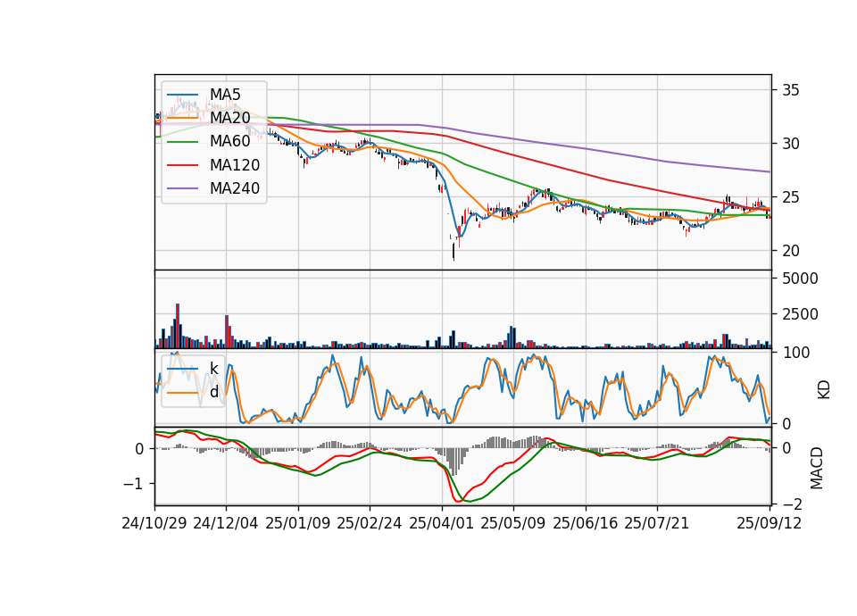The width and height of the screenshot is (857, 616).
Task: Click the MACD right axis value −2
Action: pos(791,504)
